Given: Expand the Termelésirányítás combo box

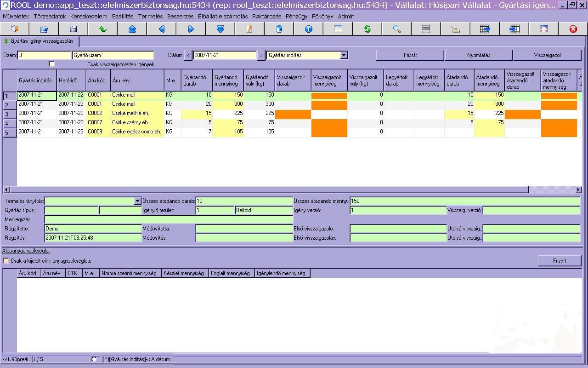Looking at the screenshot, I should tap(137, 201).
